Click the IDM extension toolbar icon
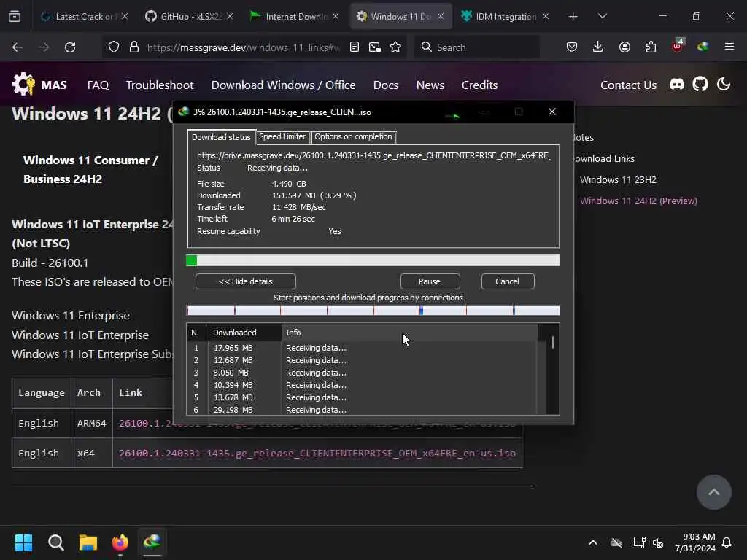 [703, 47]
